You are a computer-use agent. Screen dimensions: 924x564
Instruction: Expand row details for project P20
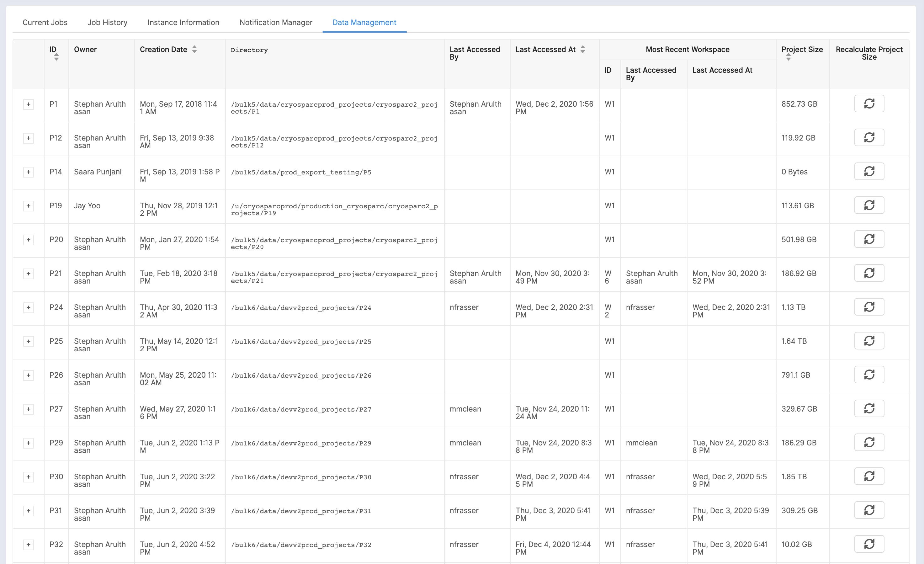[x=29, y=240]
